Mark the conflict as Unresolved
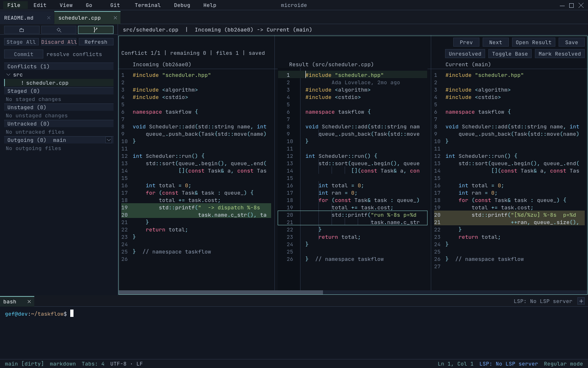Screen dimensions: 588x368 pos(465,54)
